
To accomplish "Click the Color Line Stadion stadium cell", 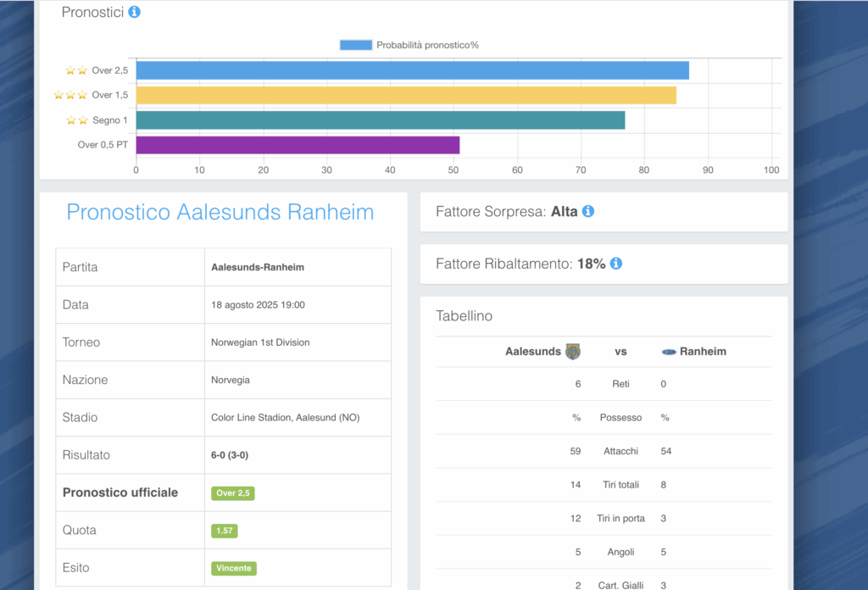I will [298, 418].
